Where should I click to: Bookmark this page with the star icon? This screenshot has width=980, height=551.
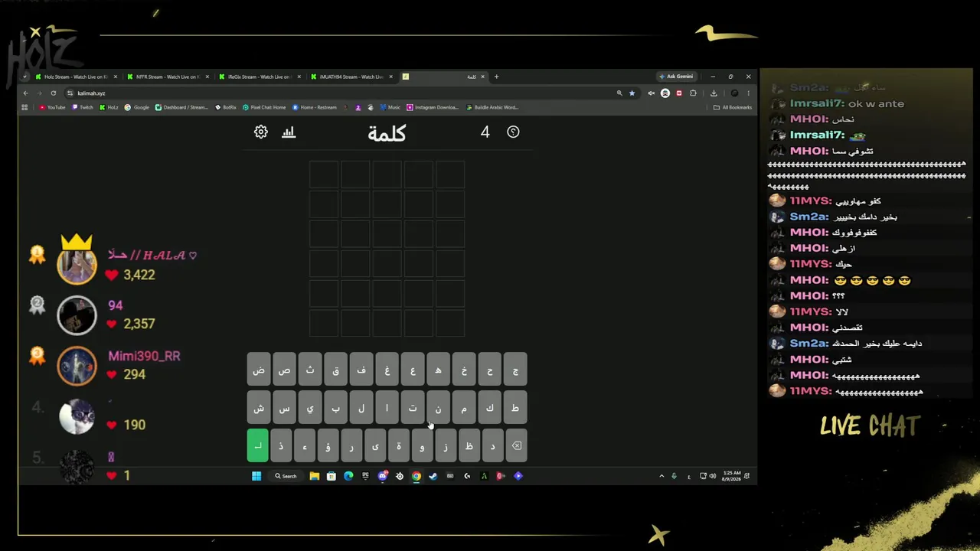[x=632, y=93]
